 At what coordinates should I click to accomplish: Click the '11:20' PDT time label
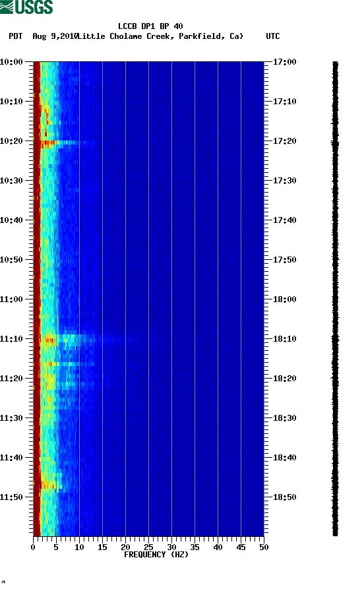pyautogui.click(x=11, y=379)
